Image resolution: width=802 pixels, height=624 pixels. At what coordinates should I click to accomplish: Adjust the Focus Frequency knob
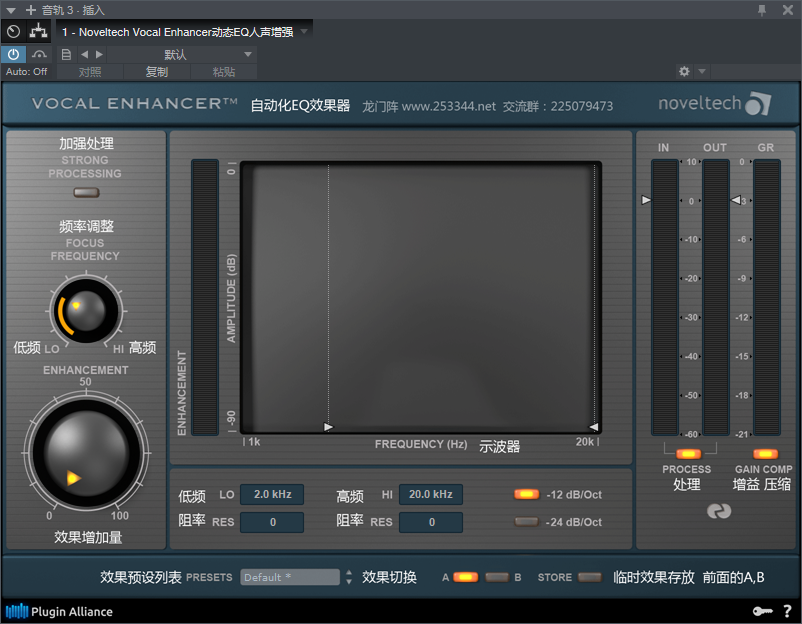[x=86, y=310]
